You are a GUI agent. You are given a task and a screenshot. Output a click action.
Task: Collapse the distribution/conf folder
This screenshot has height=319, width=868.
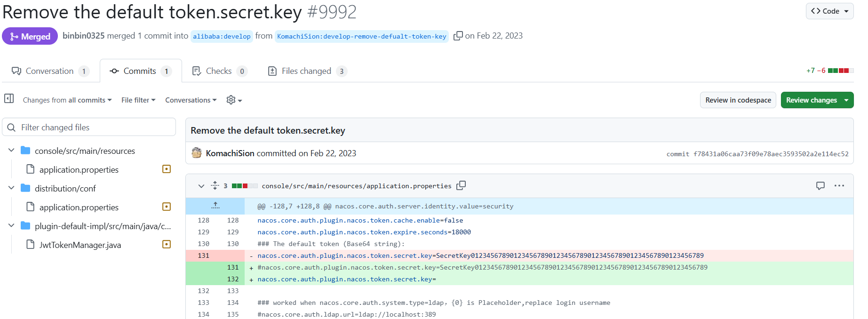pyautogui.click(x=11, y=188)
